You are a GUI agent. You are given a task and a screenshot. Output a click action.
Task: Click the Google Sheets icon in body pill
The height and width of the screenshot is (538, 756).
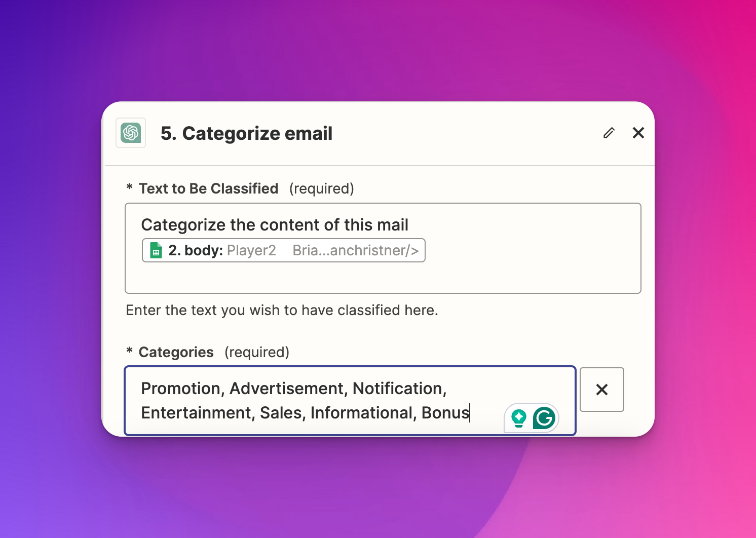click(x=156, y=250)
